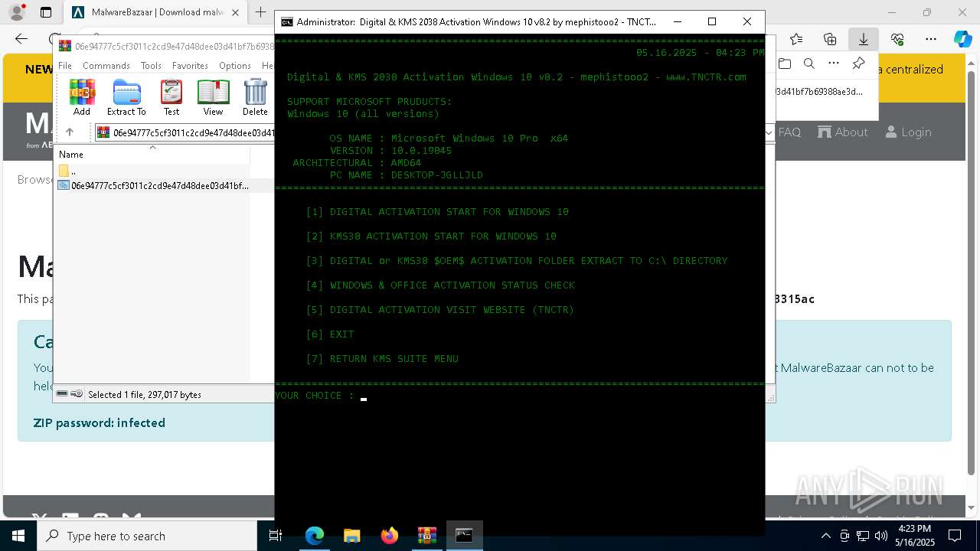The height and width of the screenshot is (551, 980).
Task: Select the parent folder '..' row
Action: [x=153, y=171]
